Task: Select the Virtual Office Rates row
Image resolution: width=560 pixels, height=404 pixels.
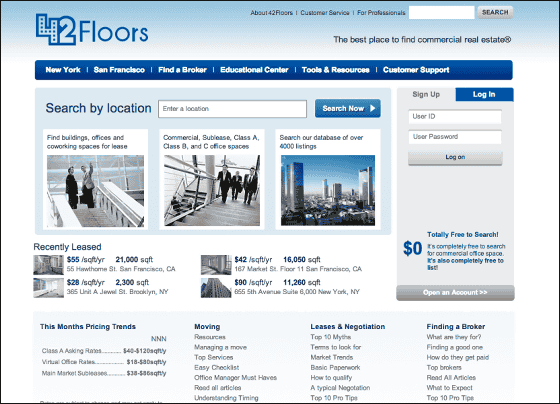Action: click(104, 362)
